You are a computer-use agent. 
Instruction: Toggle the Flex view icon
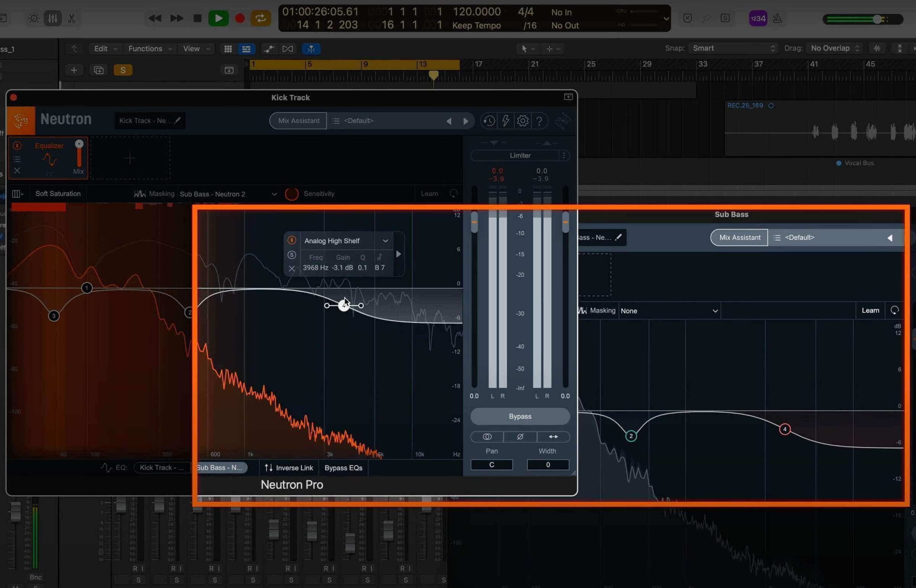tap(287, 49)
